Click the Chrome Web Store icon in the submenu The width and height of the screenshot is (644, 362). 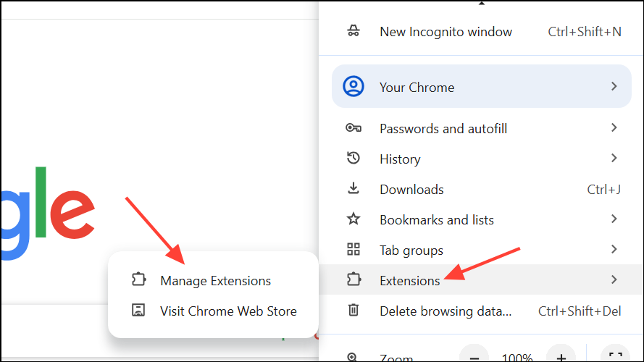tap(138, 311)
